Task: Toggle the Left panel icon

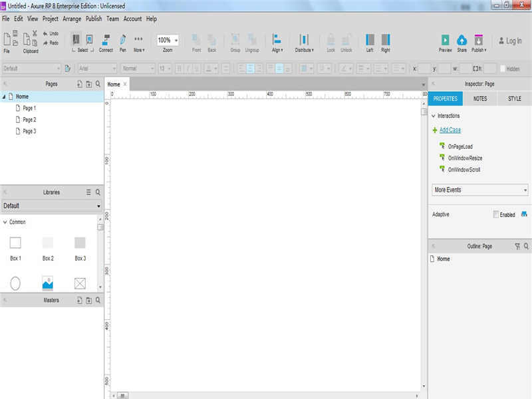Action: click(x=370, y=40)
